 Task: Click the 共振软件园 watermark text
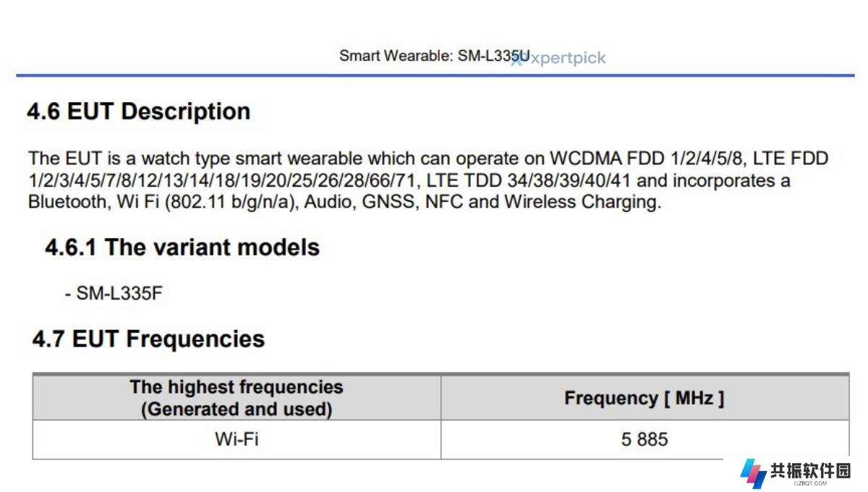tap(810, 470)
